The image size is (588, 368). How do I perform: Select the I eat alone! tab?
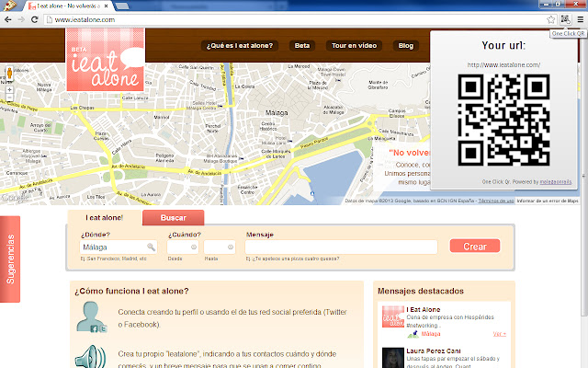pyautogui.click(x=104, y=218)
